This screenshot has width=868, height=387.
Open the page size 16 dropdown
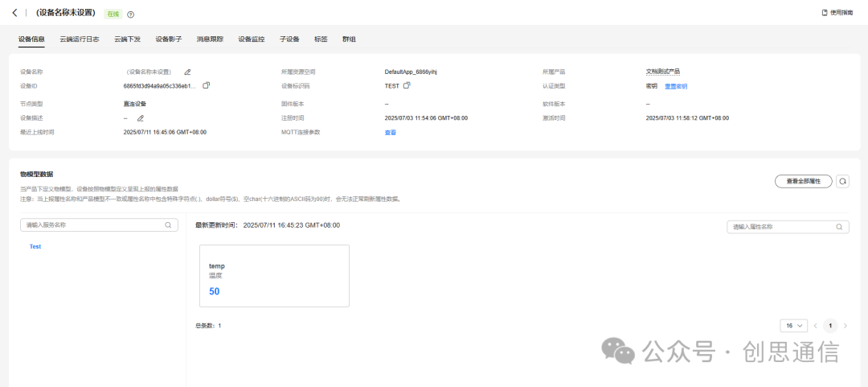click(x=794, y=326)
